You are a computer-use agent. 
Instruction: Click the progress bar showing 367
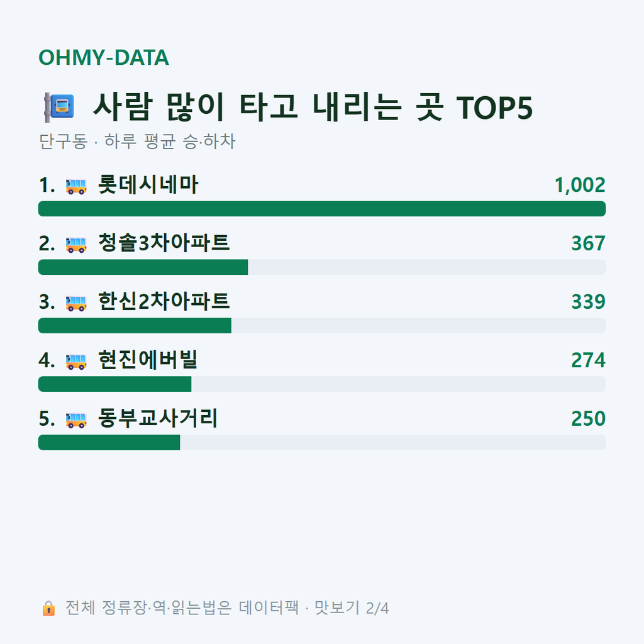(322, 267)
